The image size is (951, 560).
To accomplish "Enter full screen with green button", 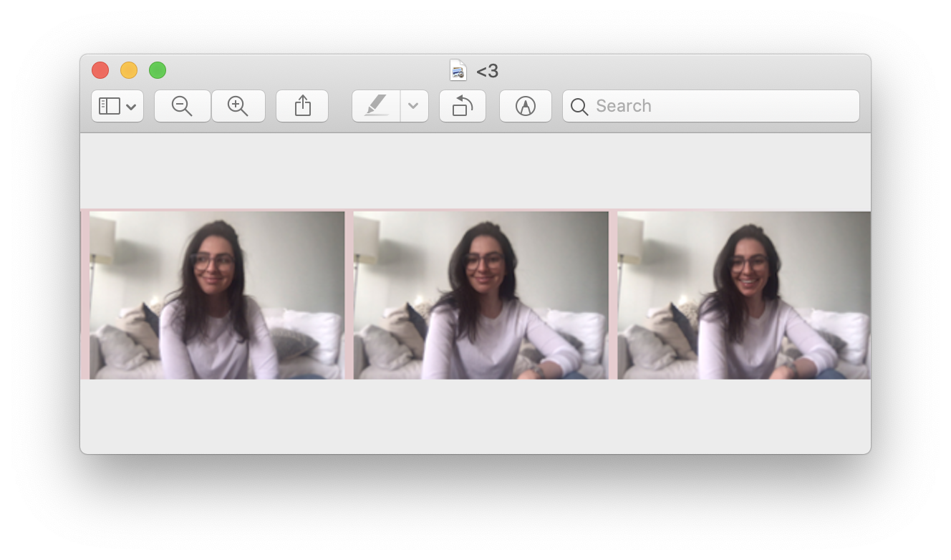I will pyautogui.click(x=158, y=70).
